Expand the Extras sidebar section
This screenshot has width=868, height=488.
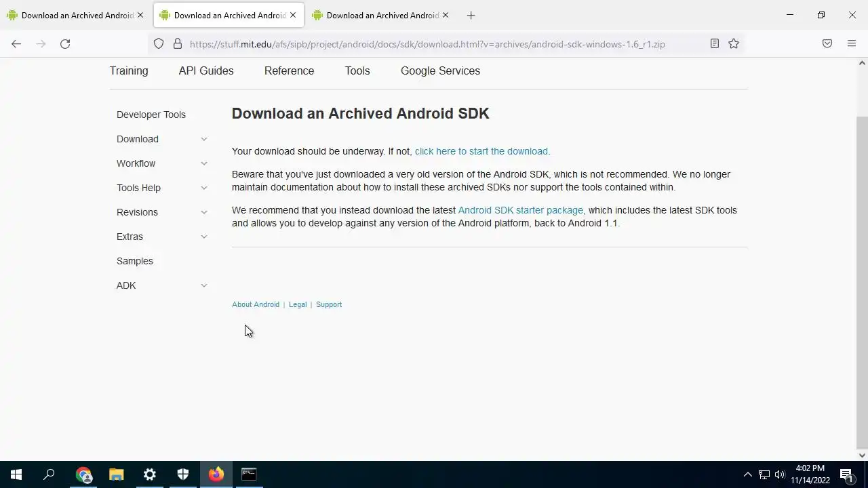[203, 237]
